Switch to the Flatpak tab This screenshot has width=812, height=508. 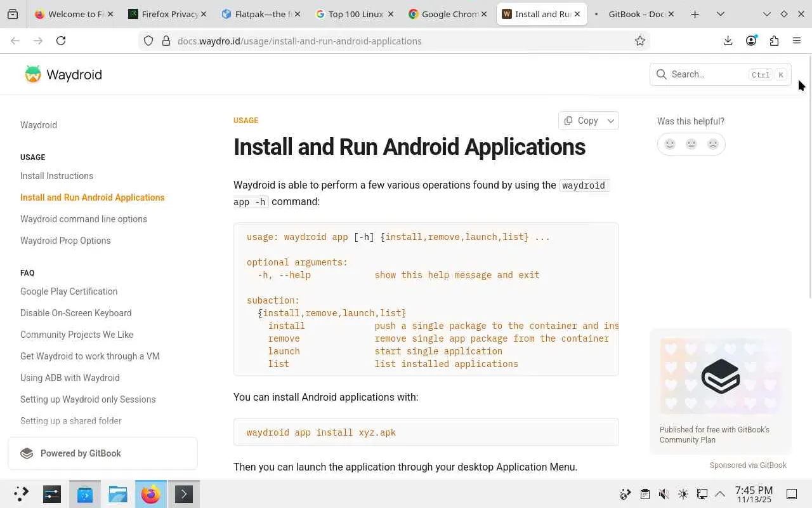[261, 14]
